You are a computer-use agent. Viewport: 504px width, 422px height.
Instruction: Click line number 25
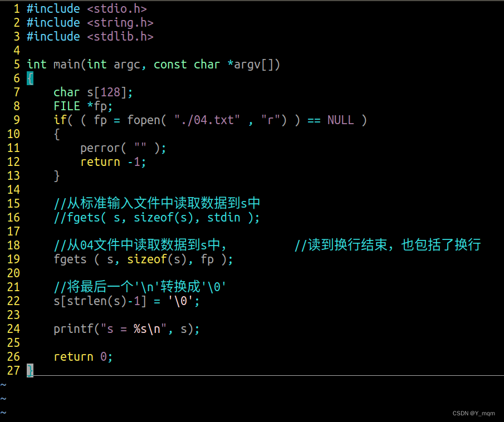tap(13, 343)
